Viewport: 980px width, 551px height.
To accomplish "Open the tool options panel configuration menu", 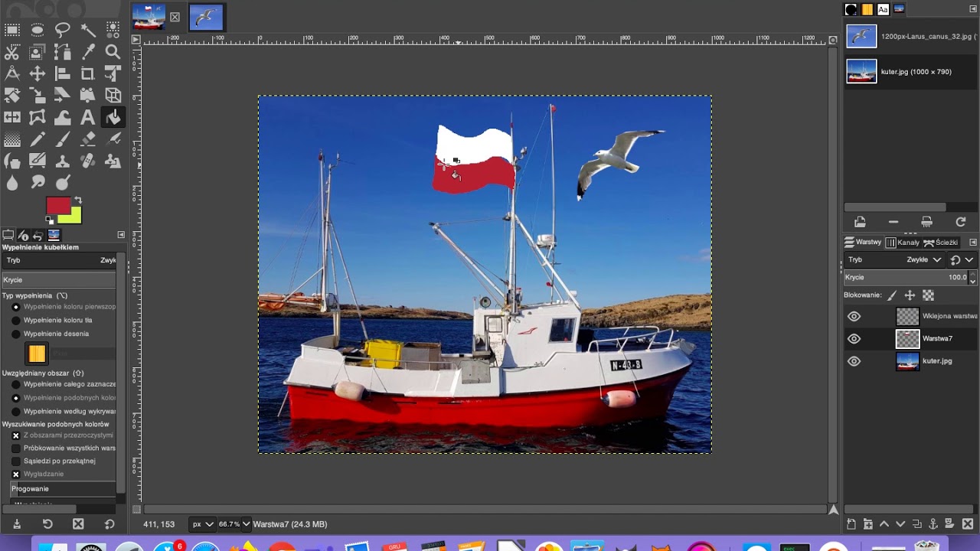I will point(121,235).
